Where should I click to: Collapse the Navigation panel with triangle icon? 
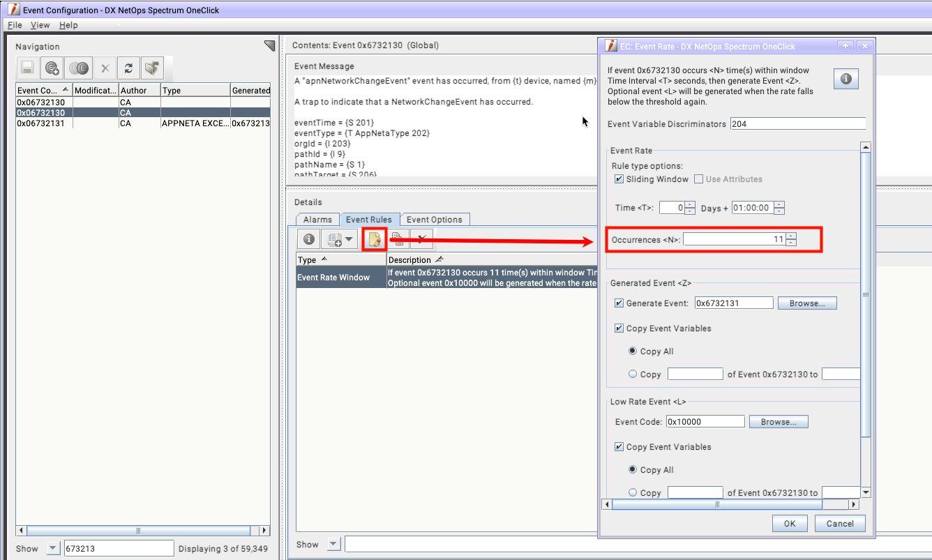click(269, 46)
